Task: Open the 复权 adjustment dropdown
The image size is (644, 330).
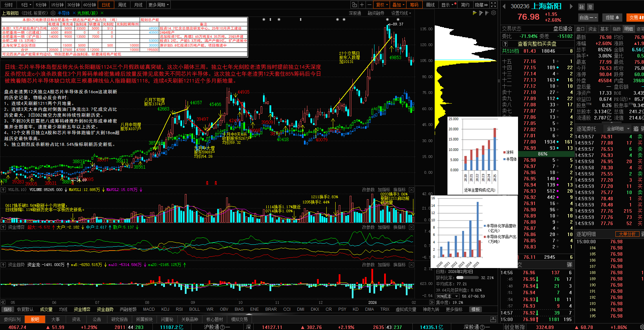Action: tap(382, 5)
